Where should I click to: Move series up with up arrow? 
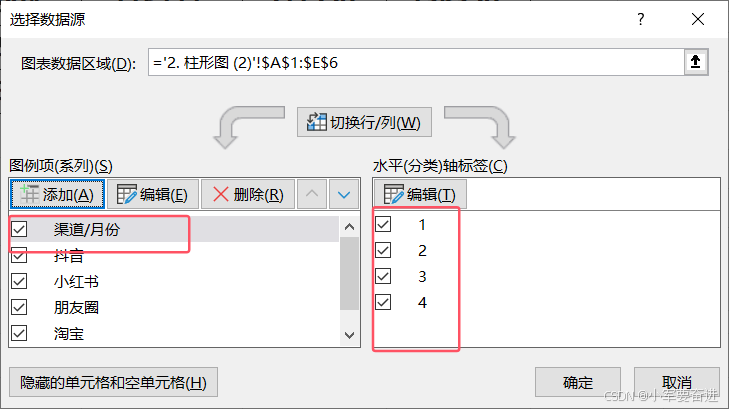pos(312,194)
